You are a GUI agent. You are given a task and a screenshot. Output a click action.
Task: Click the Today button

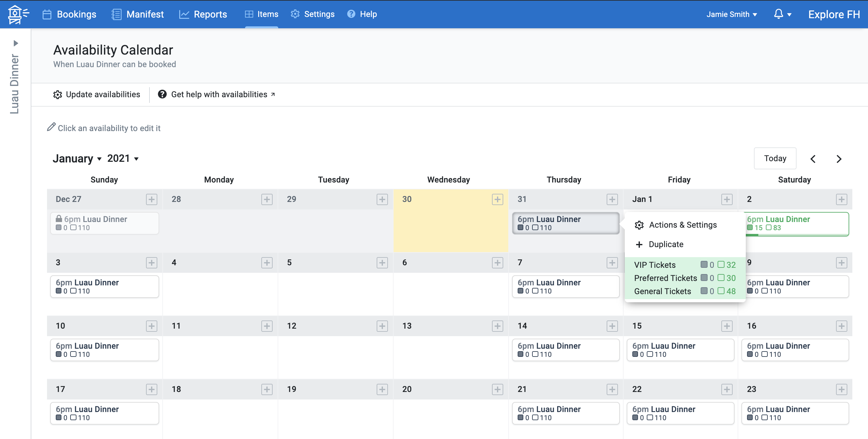click(x=775, y=158)
